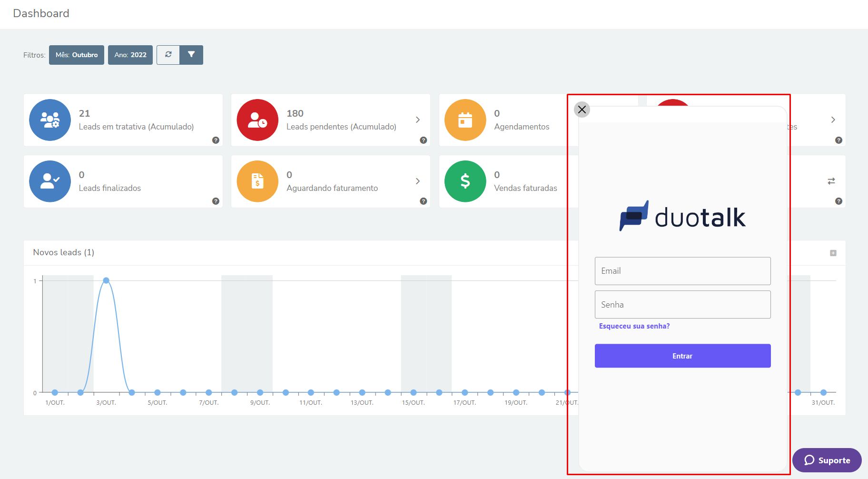Open help for Leads em tratativa card
The image size is (868, 479).
coord(216,140)
